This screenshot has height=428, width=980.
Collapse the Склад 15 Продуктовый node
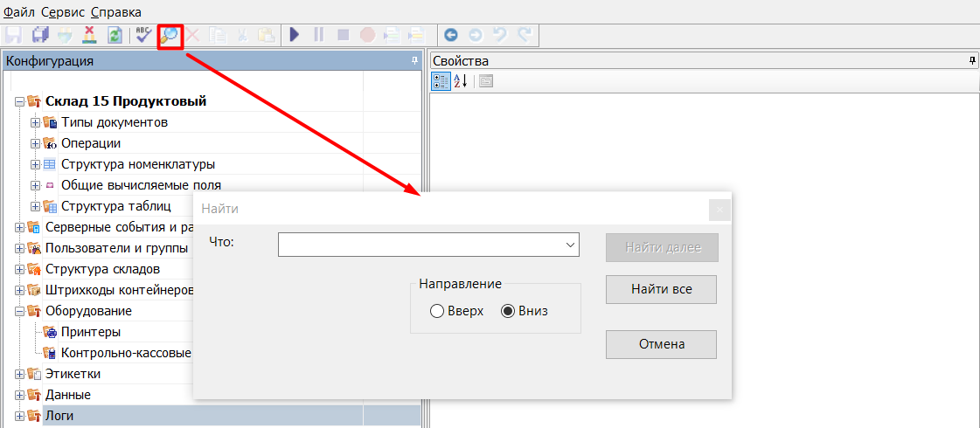tap(19, 102)
